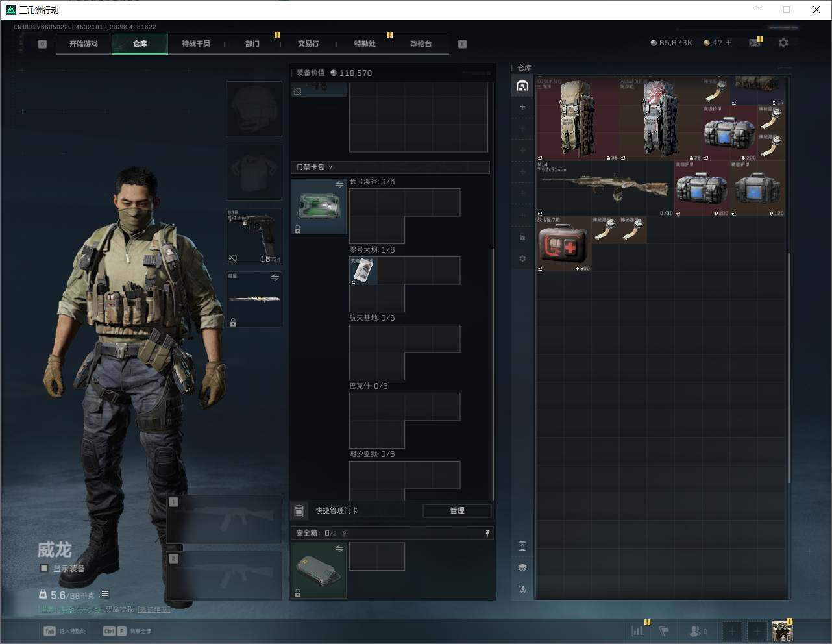Image resolution: width=832 pixels, height=644 pixels.
Task: Swap the safe box container
Action: (x=339, y=549)
